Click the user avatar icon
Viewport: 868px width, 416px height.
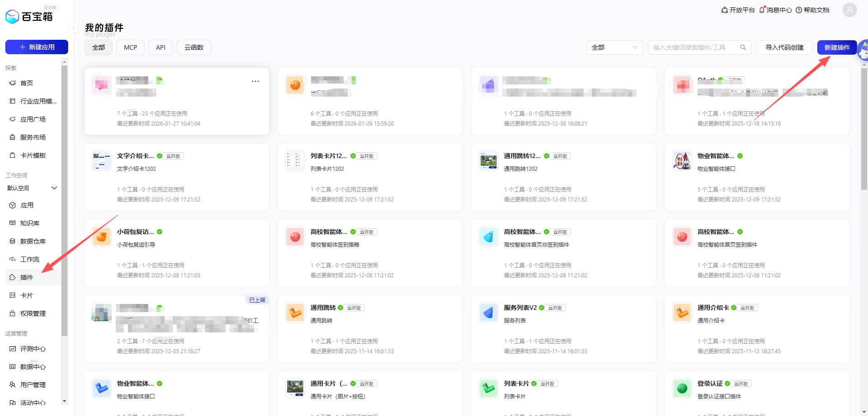coord(849,10)
